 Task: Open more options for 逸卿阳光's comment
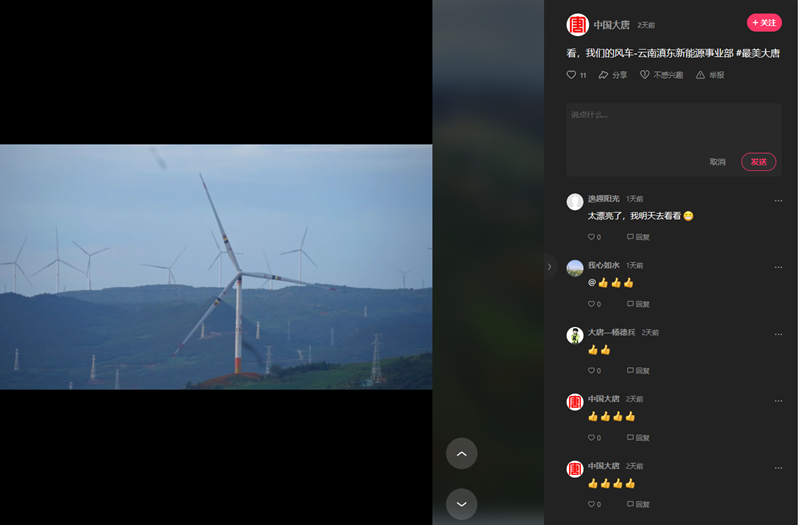tap(778, 200)
